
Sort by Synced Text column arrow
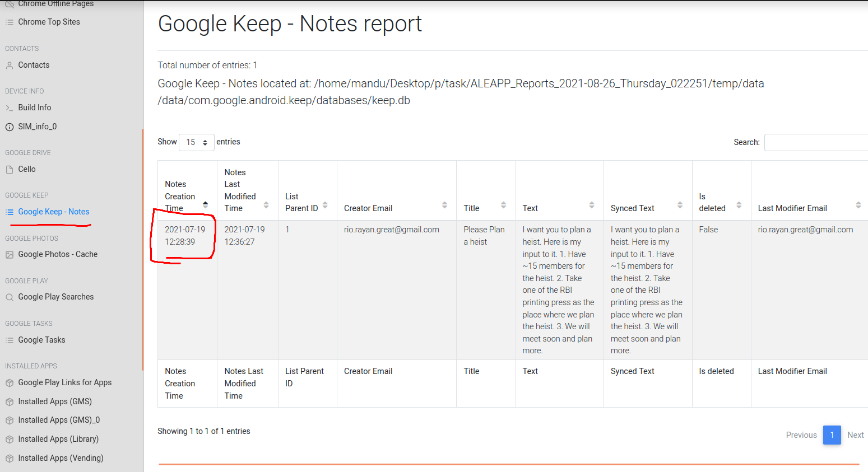[x=680, y=205]
